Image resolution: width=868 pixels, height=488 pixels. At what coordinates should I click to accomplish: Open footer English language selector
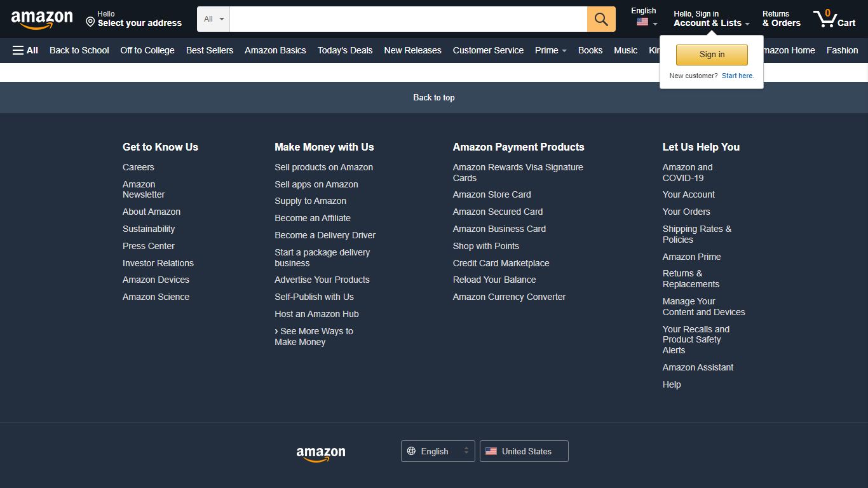(438, 451)
